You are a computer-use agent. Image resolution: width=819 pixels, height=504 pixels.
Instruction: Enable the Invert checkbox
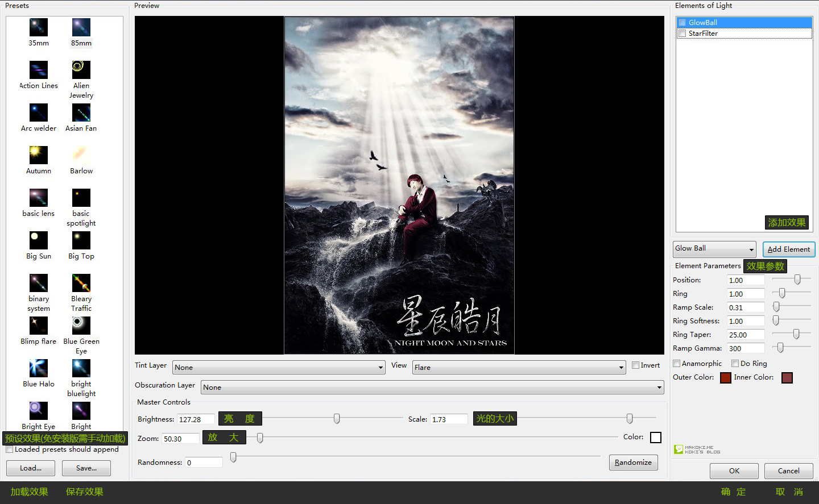point(636,365)
